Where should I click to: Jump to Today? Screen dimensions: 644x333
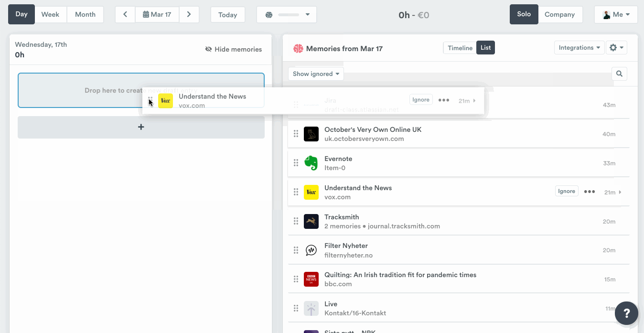click(227, 15)
